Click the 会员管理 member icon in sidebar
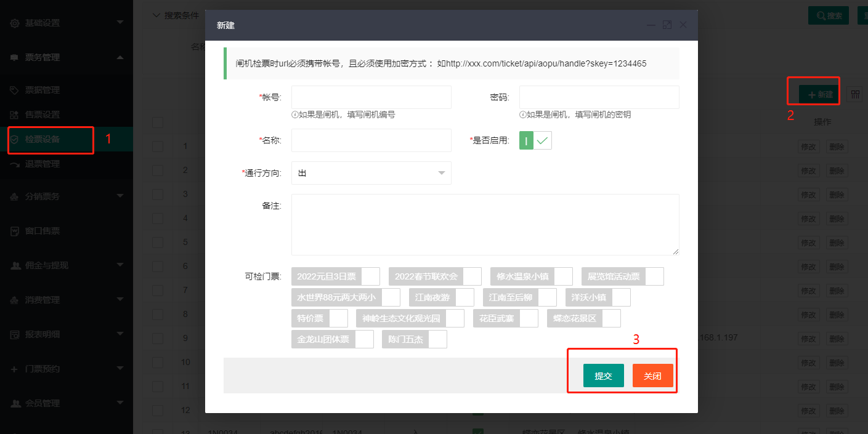The width and height of the screenshot is (868, 434). click(15, 403)
